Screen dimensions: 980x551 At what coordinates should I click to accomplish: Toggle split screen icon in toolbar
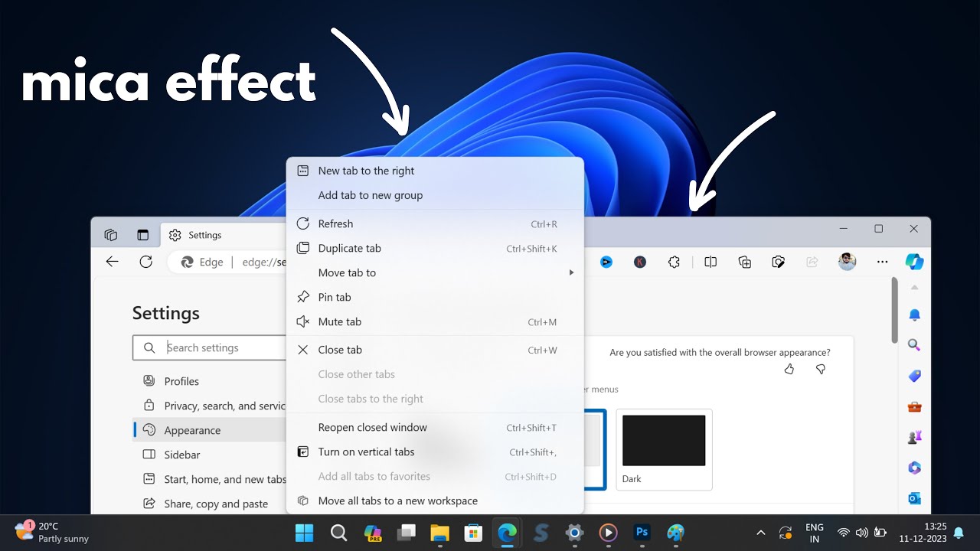pos(710,262)
